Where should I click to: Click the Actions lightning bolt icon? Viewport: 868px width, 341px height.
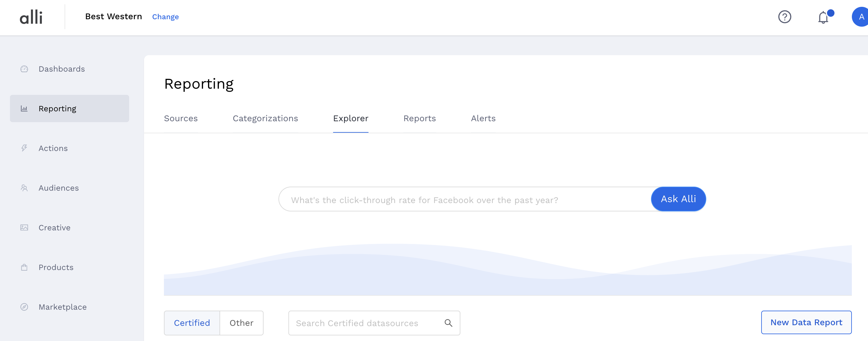tap(24, 148)
